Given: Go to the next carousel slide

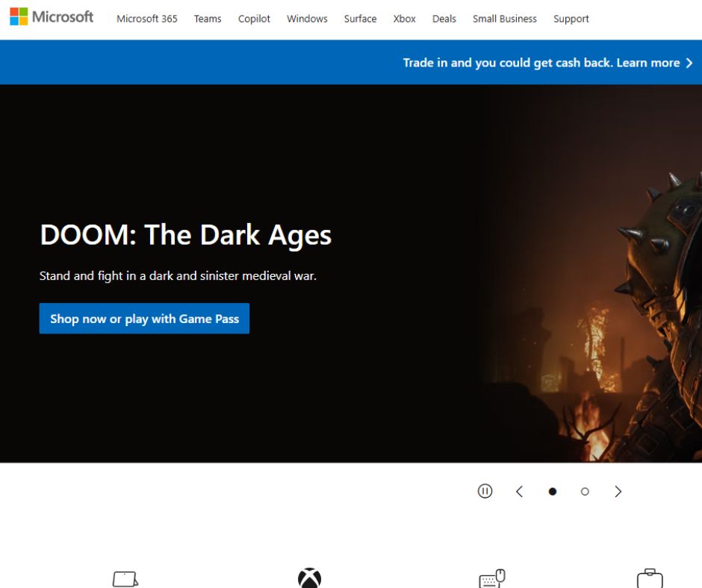Looking at the screenshot, I should tap(618, 491).
